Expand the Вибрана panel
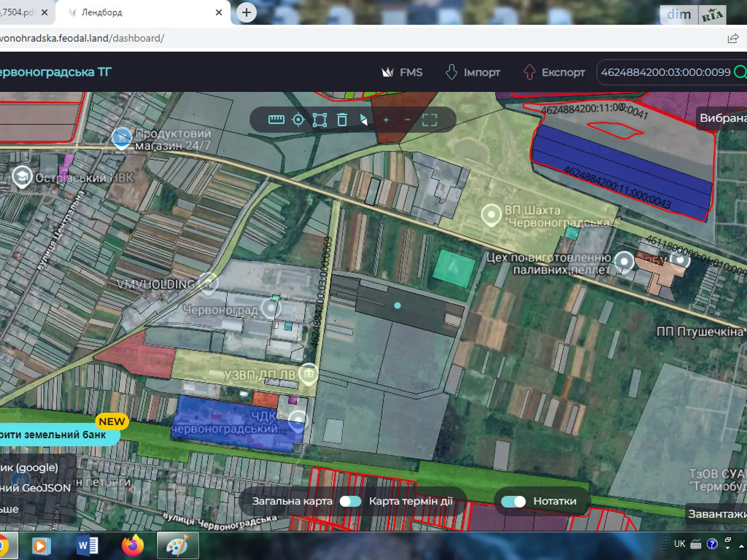 (722, 118)
